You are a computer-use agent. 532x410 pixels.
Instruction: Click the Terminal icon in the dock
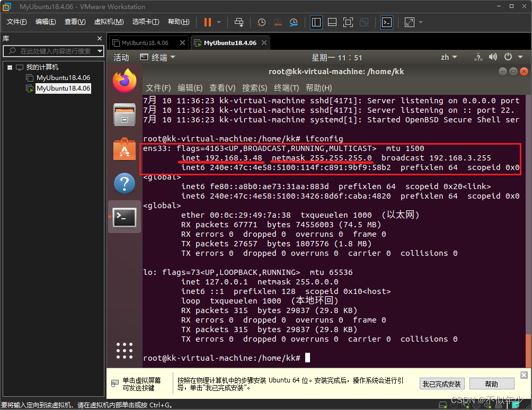coord(125,217)
